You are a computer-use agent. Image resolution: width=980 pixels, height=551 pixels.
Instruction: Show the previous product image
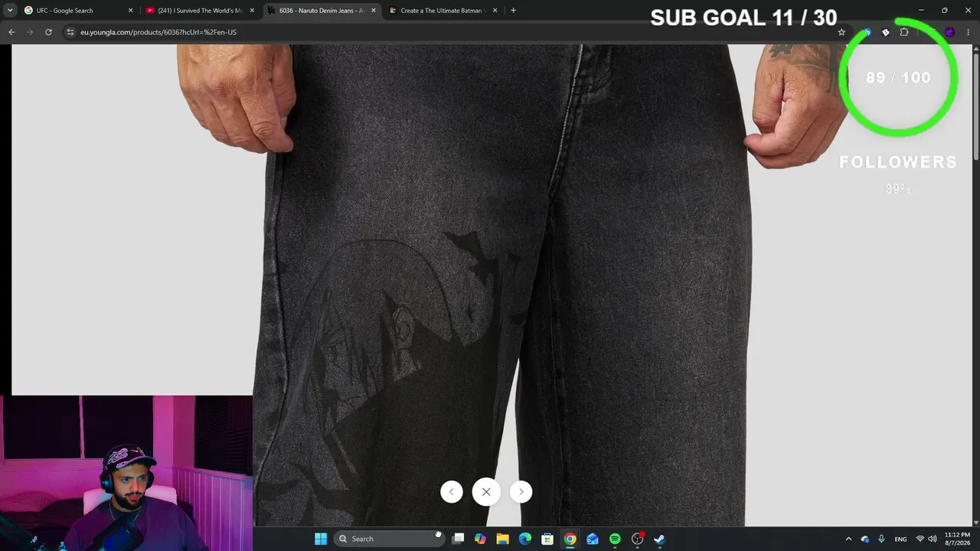(452, 492)
